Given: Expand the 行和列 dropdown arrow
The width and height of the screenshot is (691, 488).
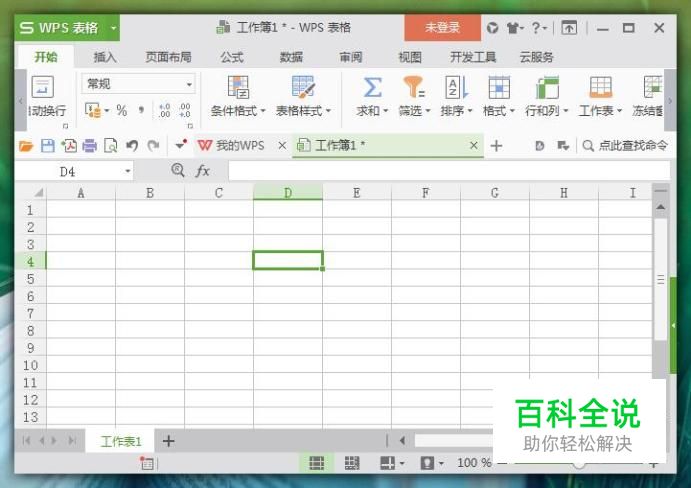Looking at the screenshot, I should [x=566, y=111].
